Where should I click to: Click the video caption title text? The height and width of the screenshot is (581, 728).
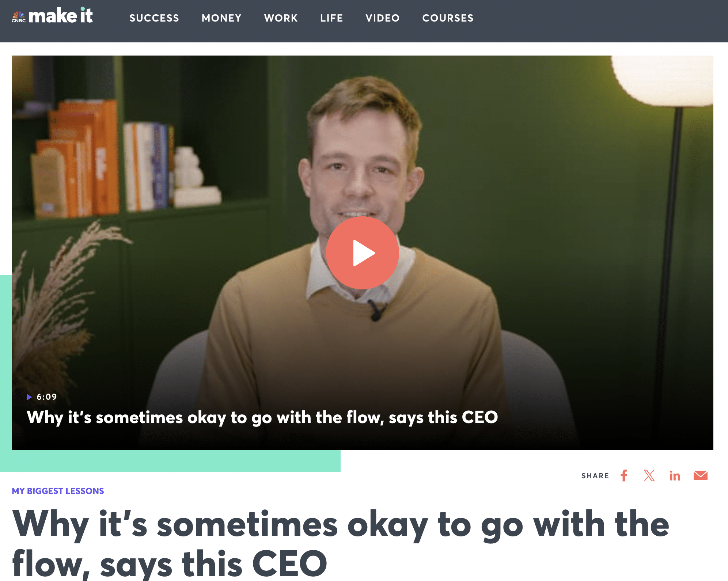tap(262, 418)
